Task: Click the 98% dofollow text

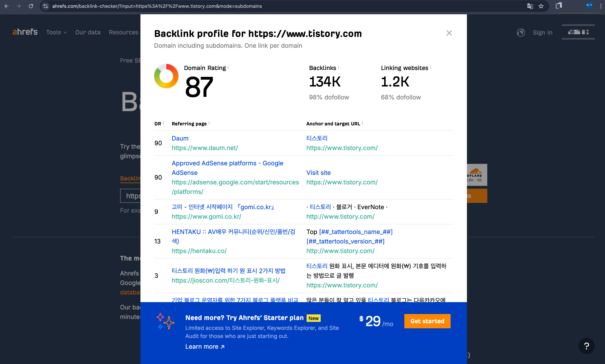Action: click(329, 97)
